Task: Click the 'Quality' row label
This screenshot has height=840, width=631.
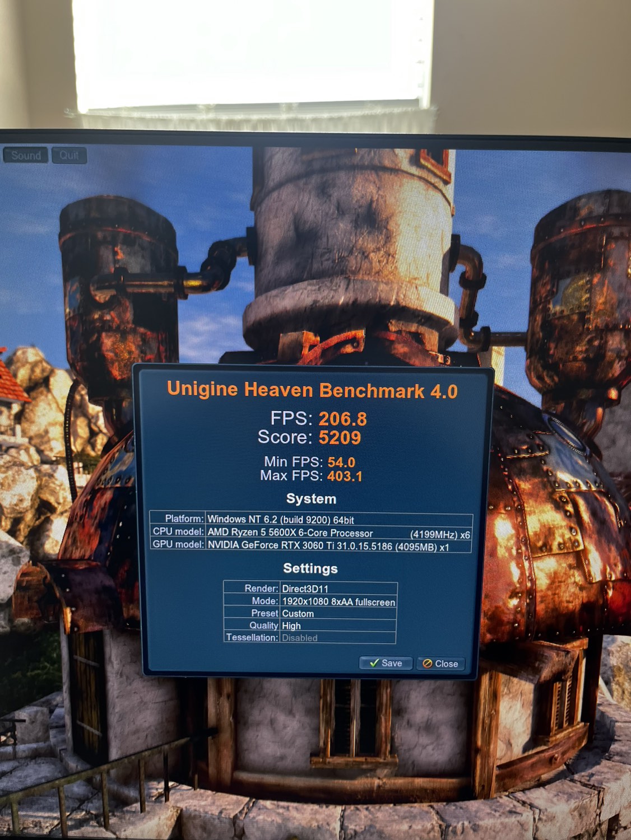Action: 264,625
